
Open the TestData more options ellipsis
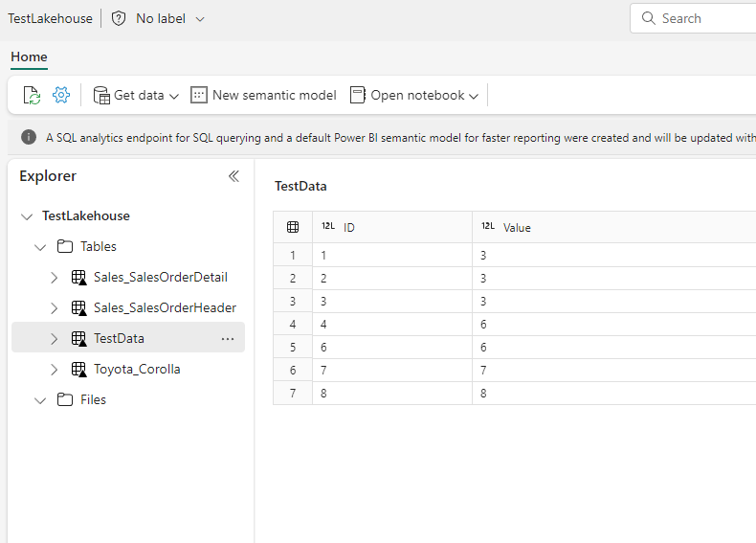coord(228,339)
